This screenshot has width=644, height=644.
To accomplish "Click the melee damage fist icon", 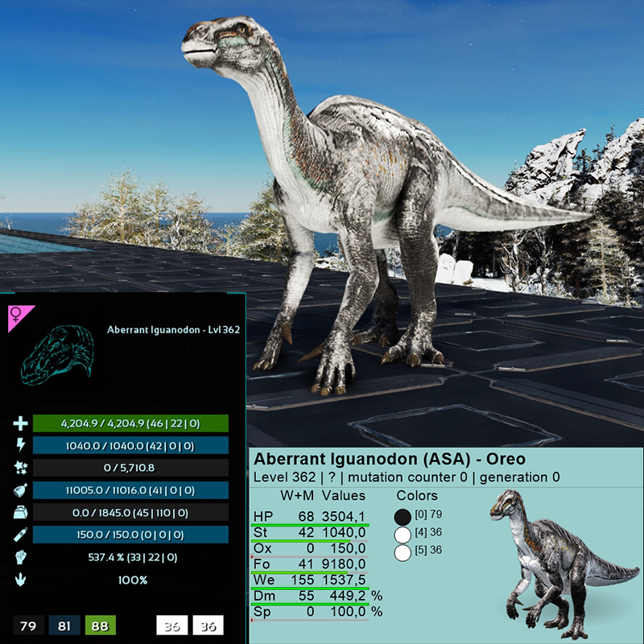I will point(21,557).
